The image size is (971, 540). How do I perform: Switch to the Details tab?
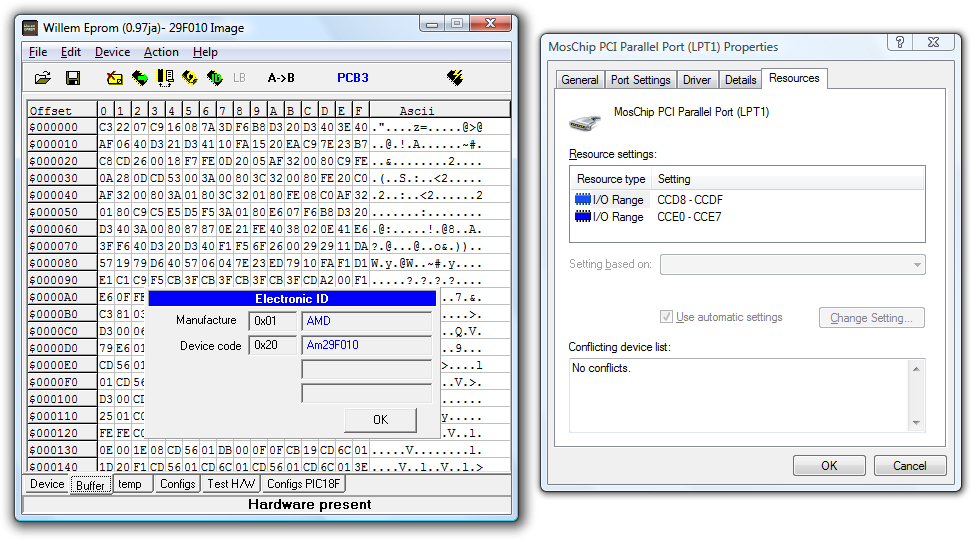(741, 80)
